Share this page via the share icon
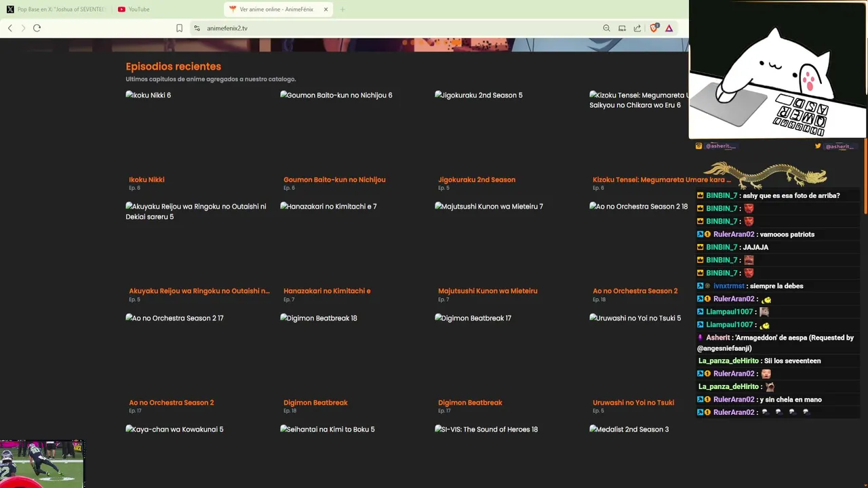This screenshot has height=488, width=868. coord(637,28)
